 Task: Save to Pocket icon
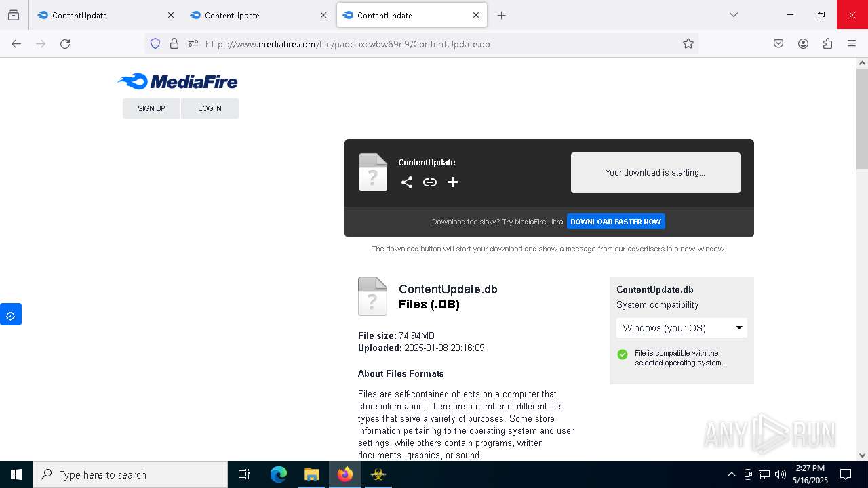click(778, 43)
